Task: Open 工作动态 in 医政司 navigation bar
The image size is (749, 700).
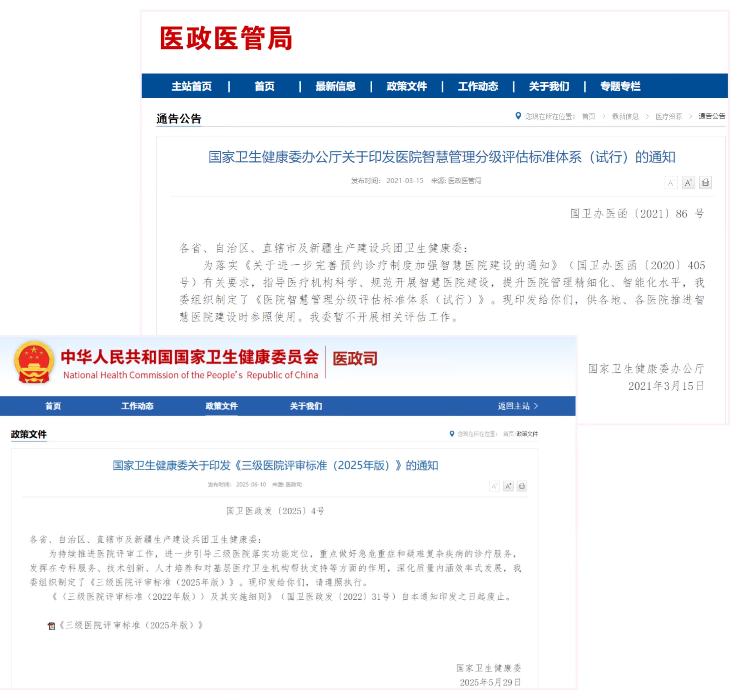Action: click(138, 406)
